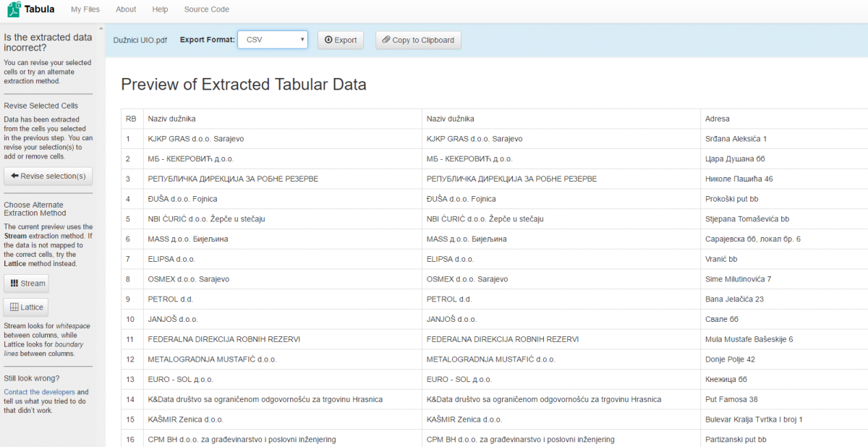Select the address cell Stjepana Tomaševića bb
This screenshot has width=868, height=447.
pyautogui.click(x=784, y=219)
